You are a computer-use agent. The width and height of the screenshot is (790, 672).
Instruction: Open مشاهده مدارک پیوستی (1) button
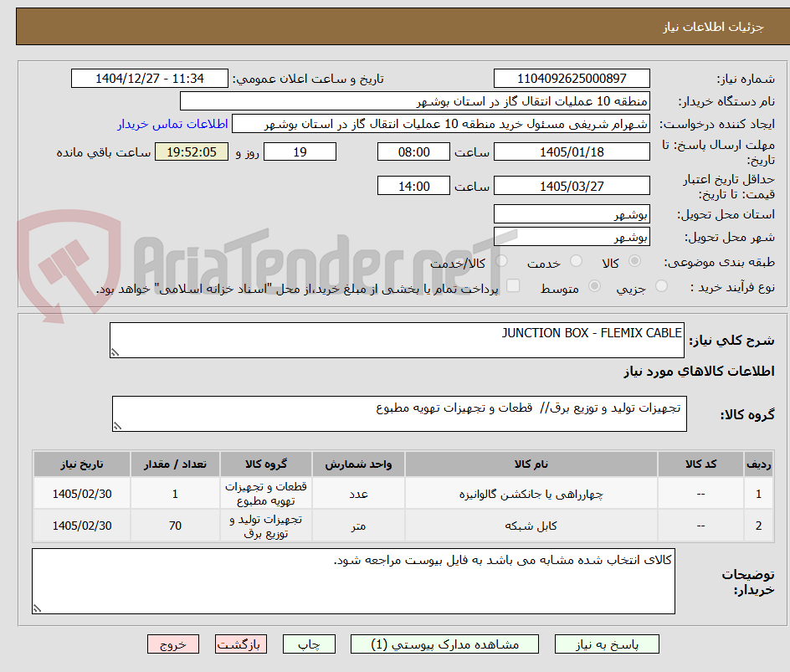tap(444, 644)
